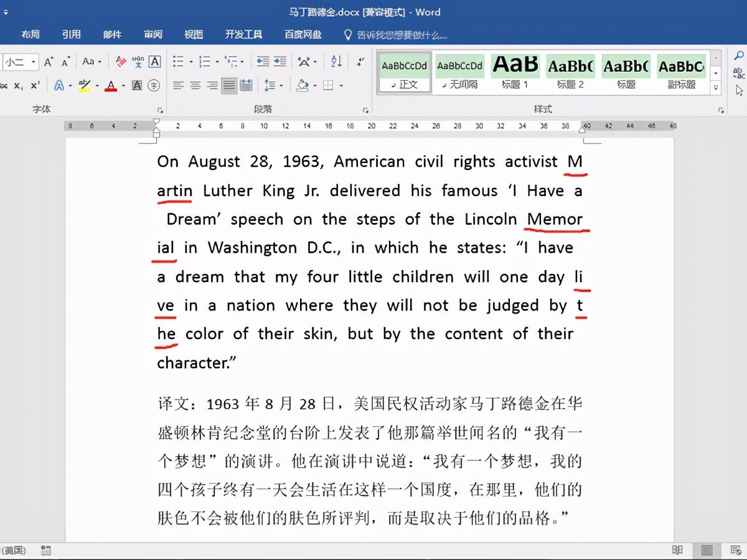Apply numbered list formatting
Viewport: 747px width, 560px height.
[204, 62]
